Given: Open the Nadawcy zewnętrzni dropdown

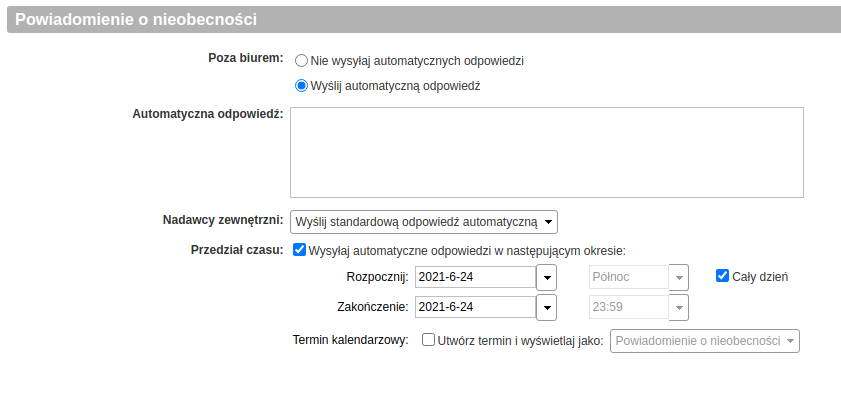Looking at the screenshot, I should (424, 222).
